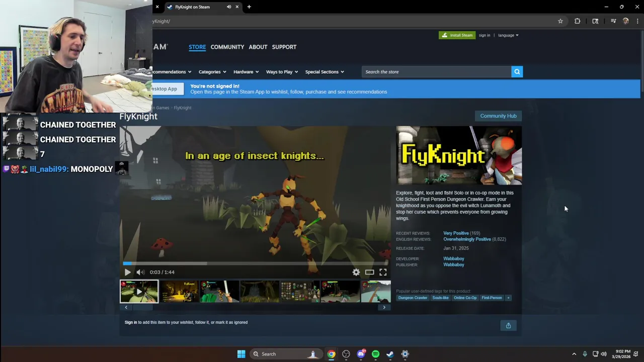644x362 pixels.
Task: Go to the SUPPORT section
Action: click(284, 47)
